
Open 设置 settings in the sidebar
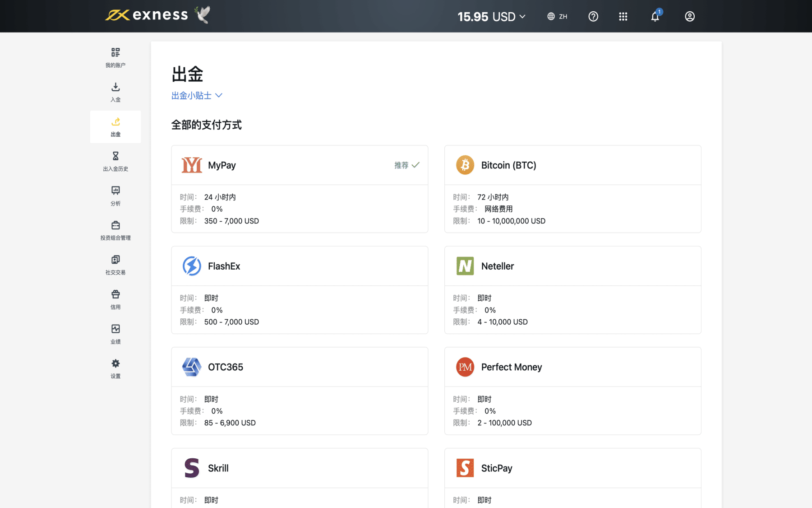pos(115,368)
